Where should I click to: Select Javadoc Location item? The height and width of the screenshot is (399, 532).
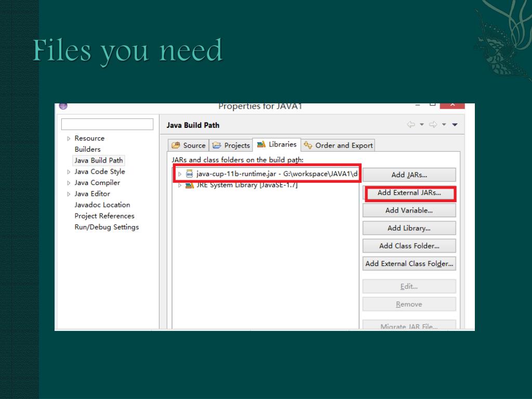click(x=102, y=205)
